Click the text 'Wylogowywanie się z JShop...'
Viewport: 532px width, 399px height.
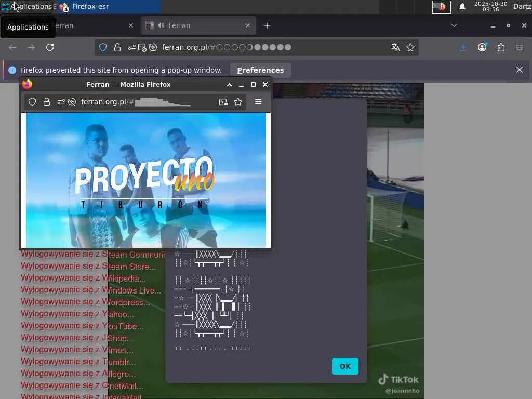click(77, 338)
